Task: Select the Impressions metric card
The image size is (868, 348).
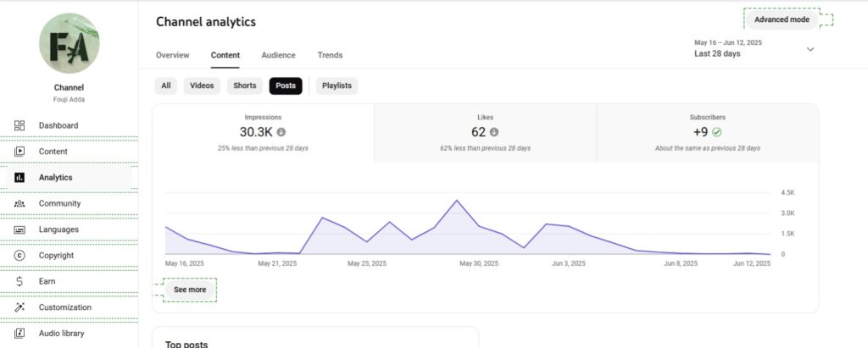Action: click(x=263, y=133)
